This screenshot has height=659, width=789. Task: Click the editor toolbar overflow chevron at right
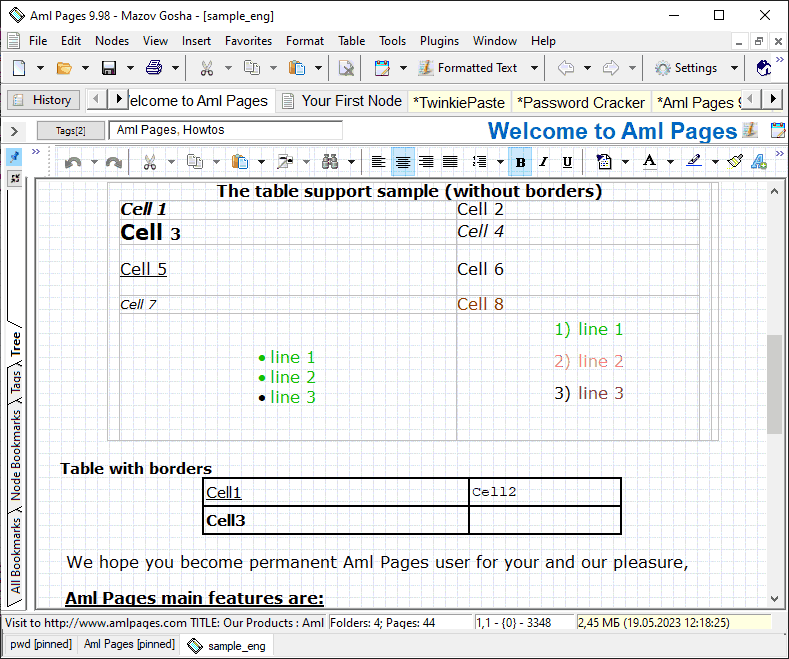[779, 153]
